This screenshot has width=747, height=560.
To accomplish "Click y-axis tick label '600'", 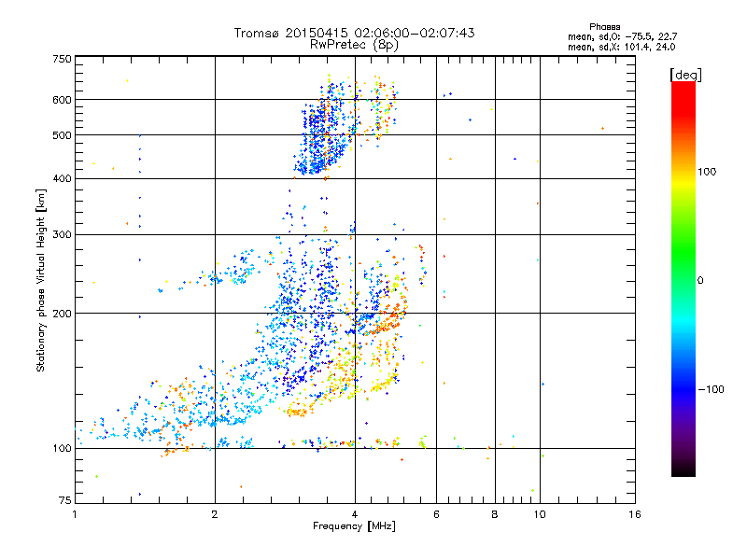I will [x=62, y=100].
